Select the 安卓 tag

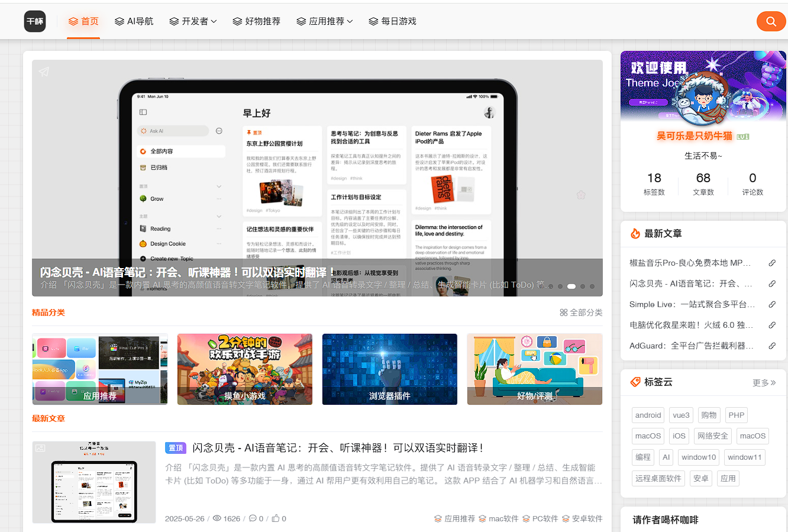[x=701, y=479]
